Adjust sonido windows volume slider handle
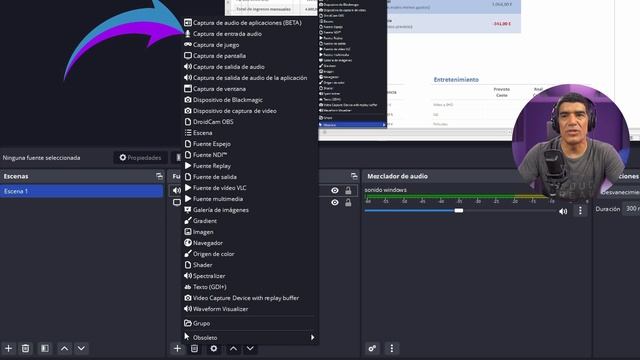640x360 pixels. 459,211
